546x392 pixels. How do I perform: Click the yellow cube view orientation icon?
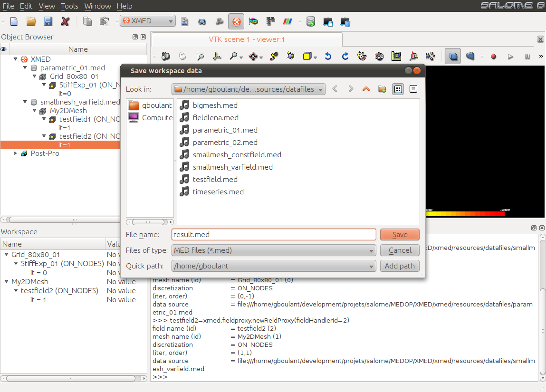pos(307,56)
